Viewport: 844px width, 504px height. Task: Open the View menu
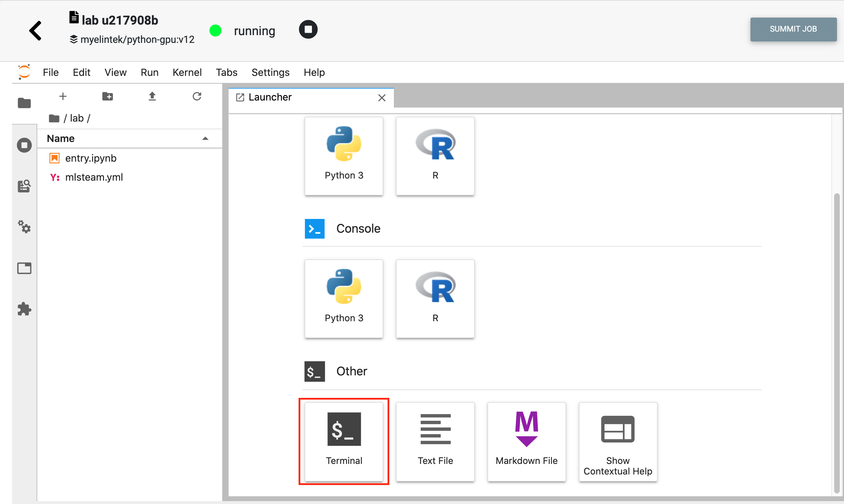click(x=115, y=72)
